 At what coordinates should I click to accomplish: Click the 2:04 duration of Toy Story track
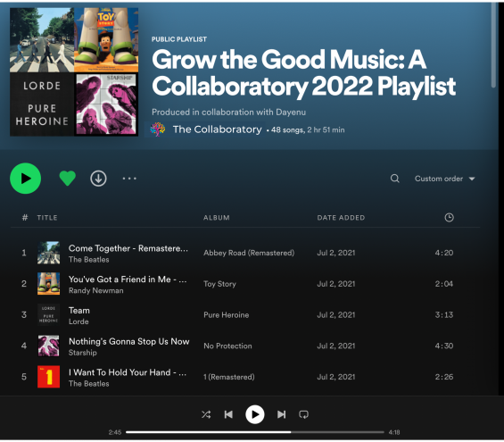444,284
